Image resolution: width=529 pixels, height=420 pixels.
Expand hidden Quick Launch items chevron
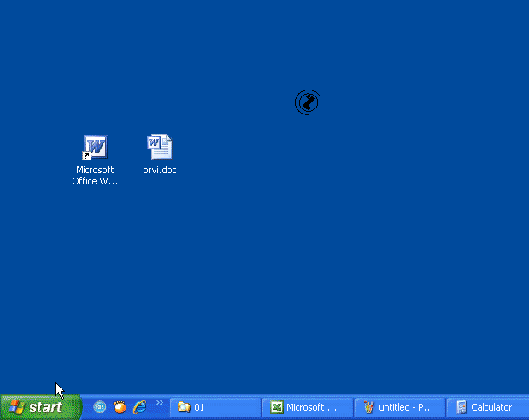[x=160, y=402]
